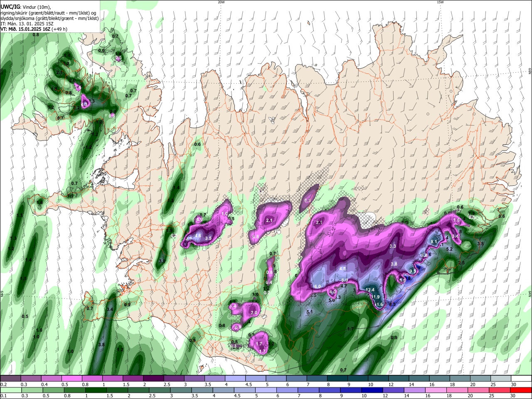The height and width of the screenshot is (399, 532).
Task: Click the dusky grey-purple 0.2–0.3 snow legend swatch
Action: [x=10, y=379]
